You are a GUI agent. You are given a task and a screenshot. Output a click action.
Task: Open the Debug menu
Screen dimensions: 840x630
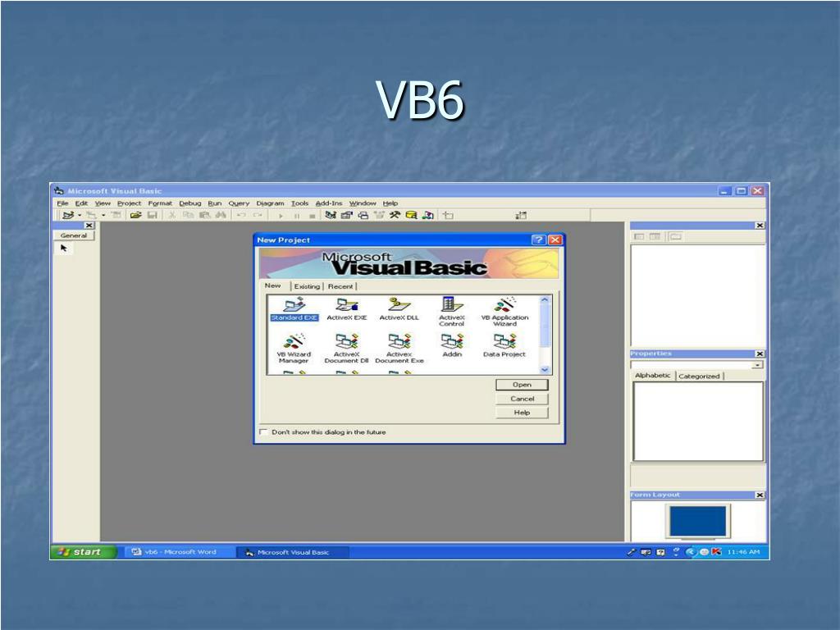coord(190,203)
